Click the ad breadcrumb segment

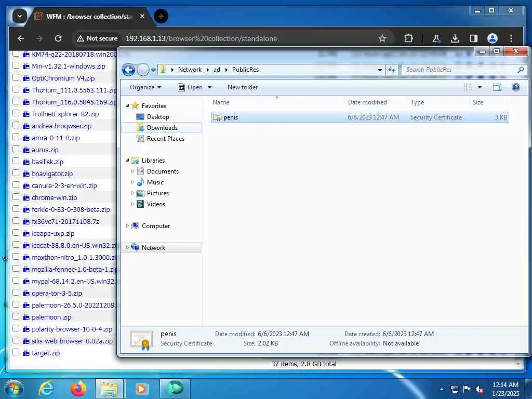point(217,70)
